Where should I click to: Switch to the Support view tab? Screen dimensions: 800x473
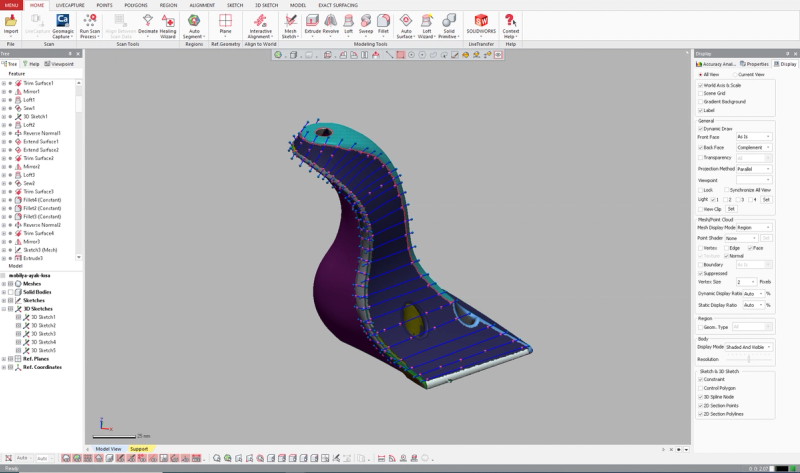pos(139,449)
